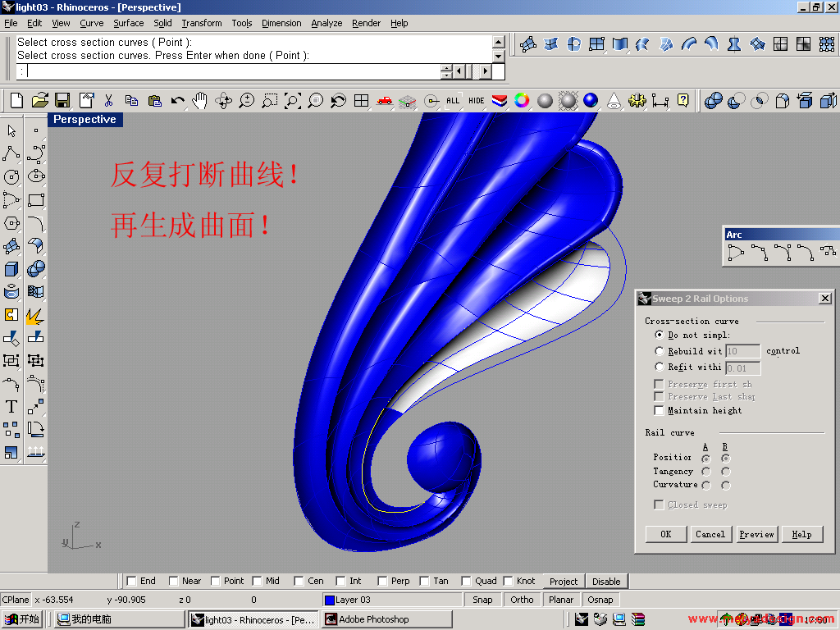
Task: Click the blue Layer 03 color swatch
Action: pos(330,600)
